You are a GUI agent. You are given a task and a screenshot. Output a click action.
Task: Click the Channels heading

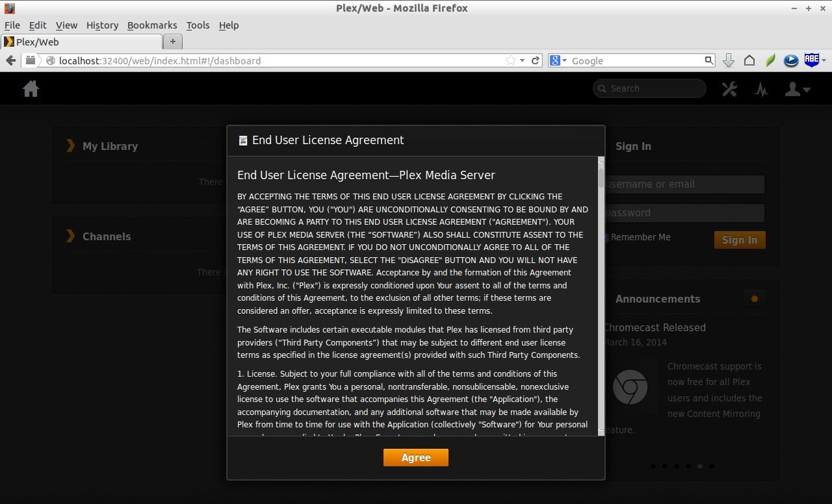[x=107, y=236]
